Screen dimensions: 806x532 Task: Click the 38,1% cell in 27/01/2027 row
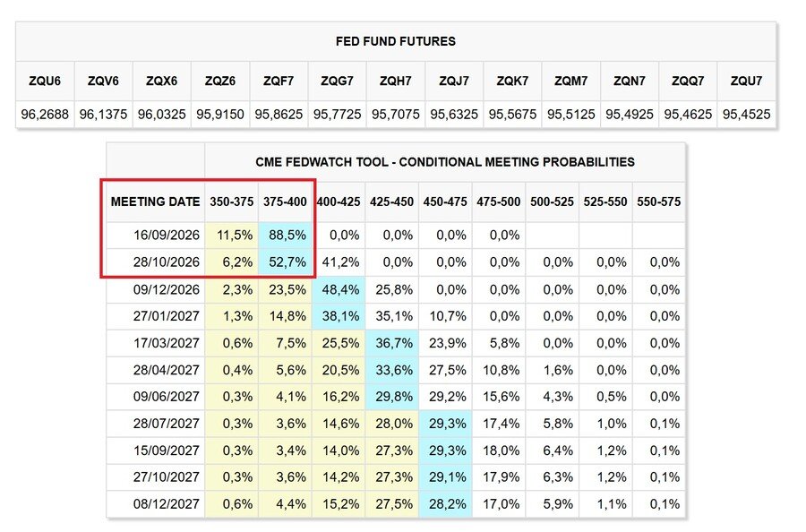pyautogui.click(x=339, y=316)
